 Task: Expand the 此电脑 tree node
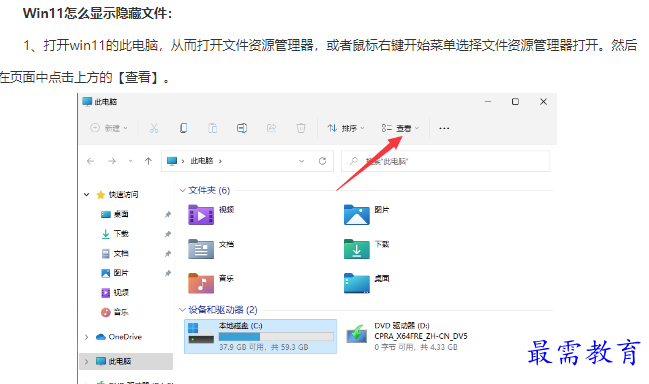point(87,361)
